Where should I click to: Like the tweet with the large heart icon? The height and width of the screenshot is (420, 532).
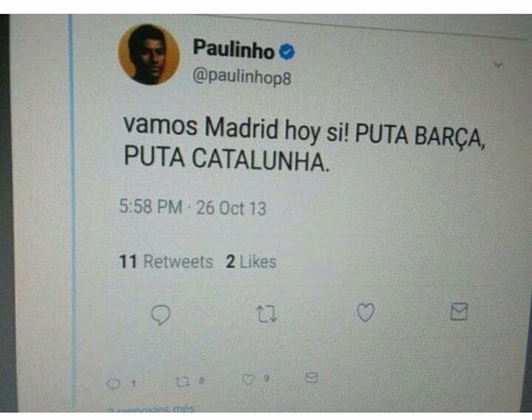coord(366,312)
